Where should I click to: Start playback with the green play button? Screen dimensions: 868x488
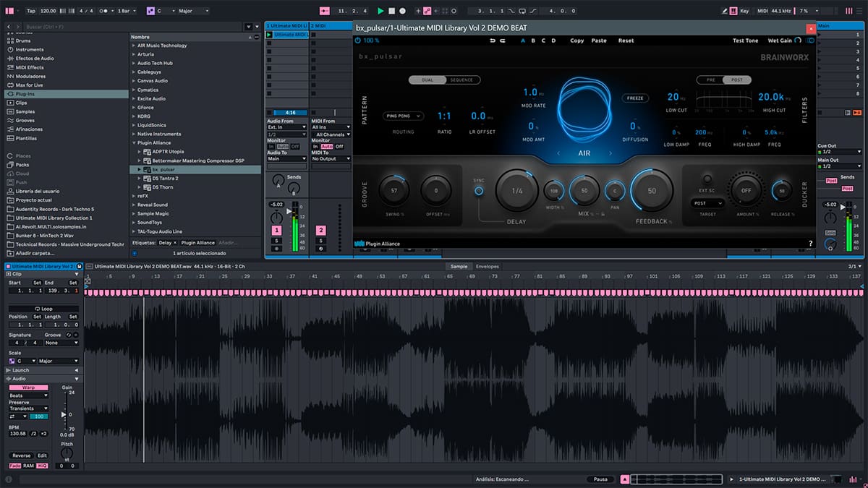click(x=380, y=11)
